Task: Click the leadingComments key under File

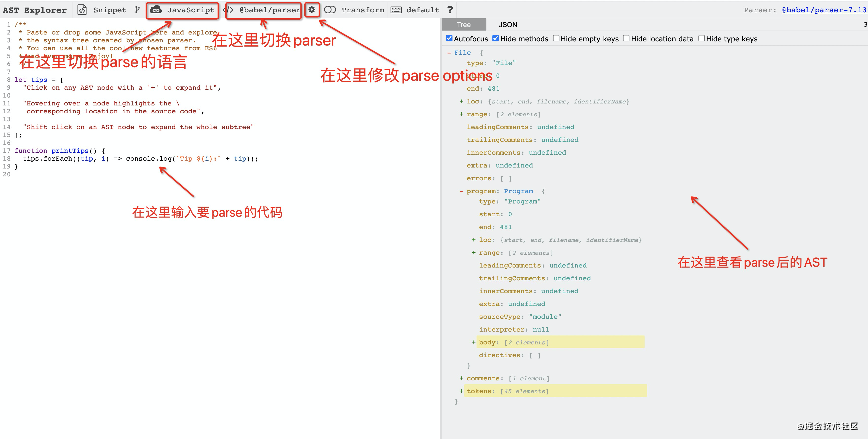Action: (498, 127)
